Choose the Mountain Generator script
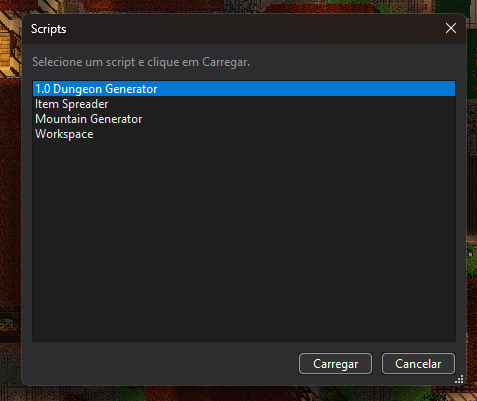This screenshot has width=477, height=401. [244, 119]
